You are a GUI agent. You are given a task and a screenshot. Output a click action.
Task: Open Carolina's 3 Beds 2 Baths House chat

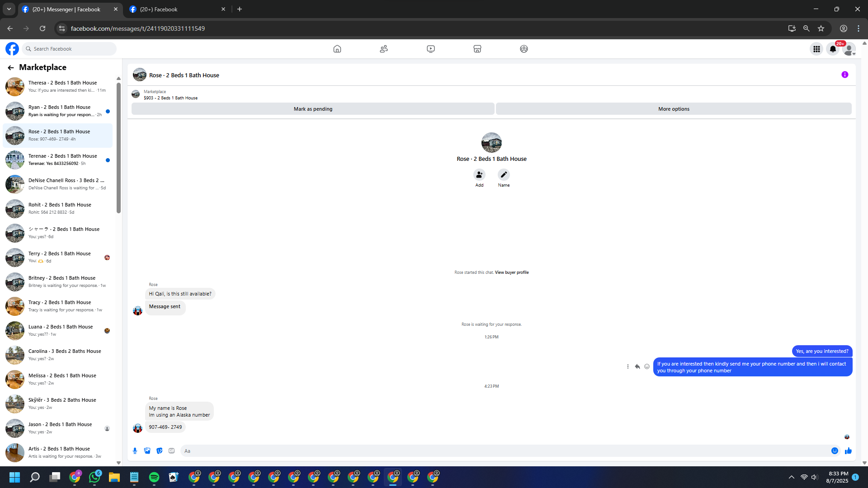58,355
